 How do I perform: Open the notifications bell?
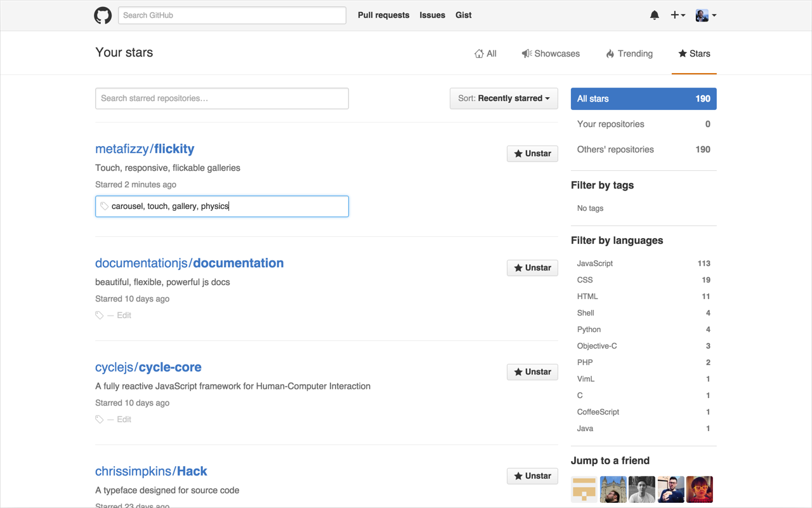coord(654,15)
